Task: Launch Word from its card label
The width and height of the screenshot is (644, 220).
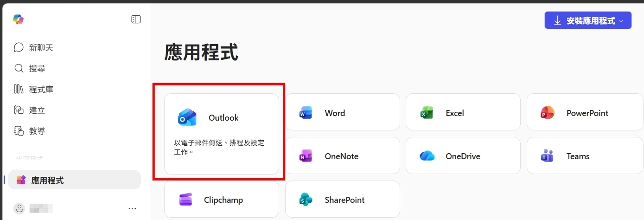Action: tap(335, 113)
